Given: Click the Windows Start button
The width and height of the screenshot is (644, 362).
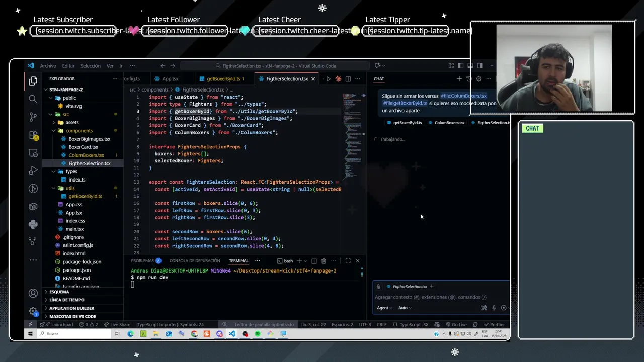Looking at the screenshot, I should click(30, 334).
